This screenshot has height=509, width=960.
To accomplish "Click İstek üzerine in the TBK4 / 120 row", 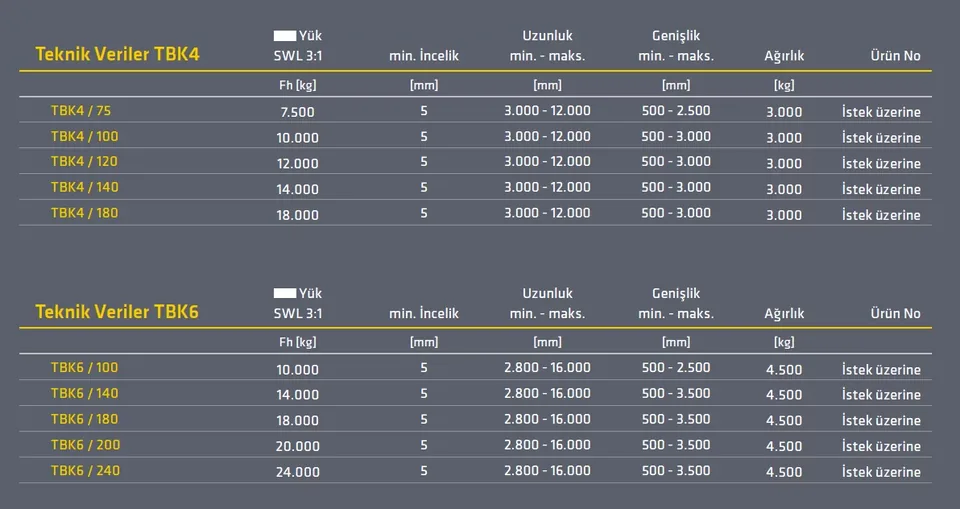I will pyautogui.click(x=881, y=164).
